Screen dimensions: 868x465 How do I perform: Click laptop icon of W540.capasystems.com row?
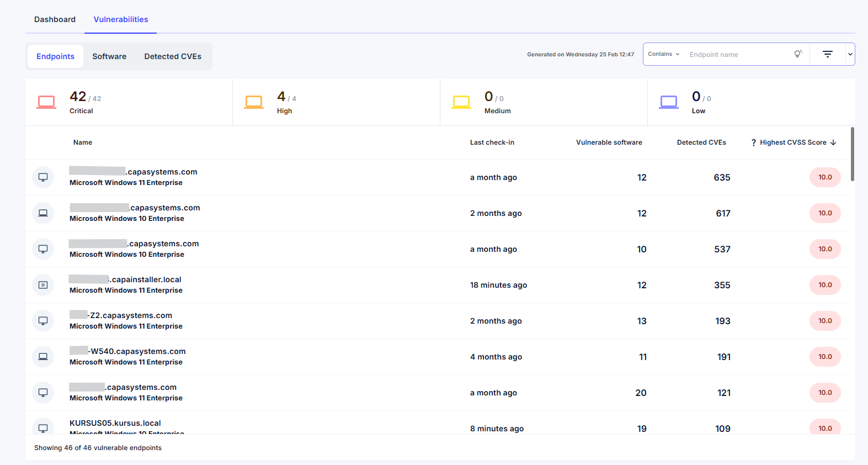43,357
